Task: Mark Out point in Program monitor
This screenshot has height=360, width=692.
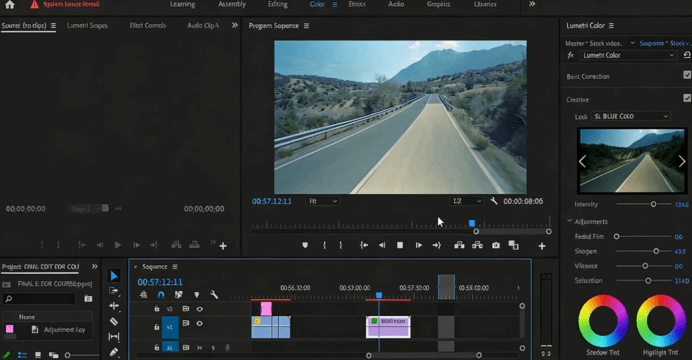Action: [x=341, y=245]
